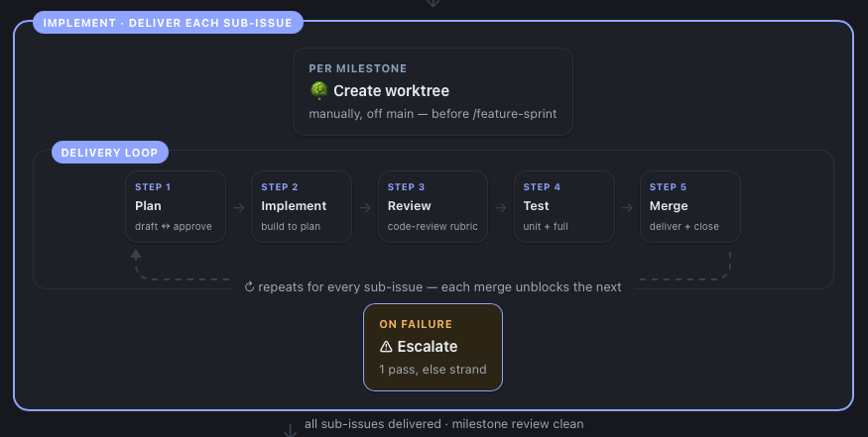The width and height of the screenshot is (868, 437).
Task: Click the warning triangle icon next to Escalate
Action: (x=386, y=346)
